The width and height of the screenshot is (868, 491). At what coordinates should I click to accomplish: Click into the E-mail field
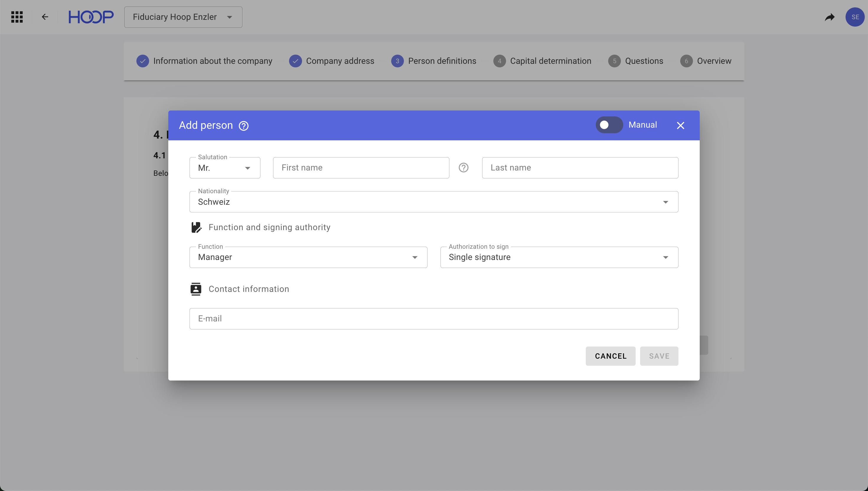pyautogui.click(x=433, y=319)
